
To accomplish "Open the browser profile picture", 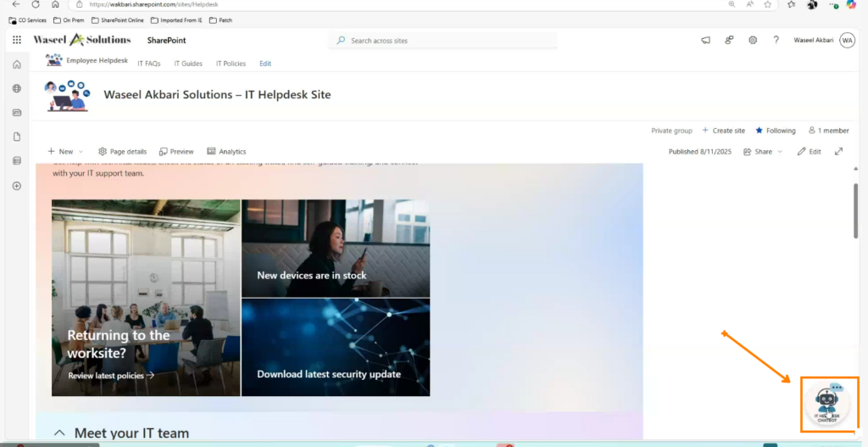I will tap(812, 4).
